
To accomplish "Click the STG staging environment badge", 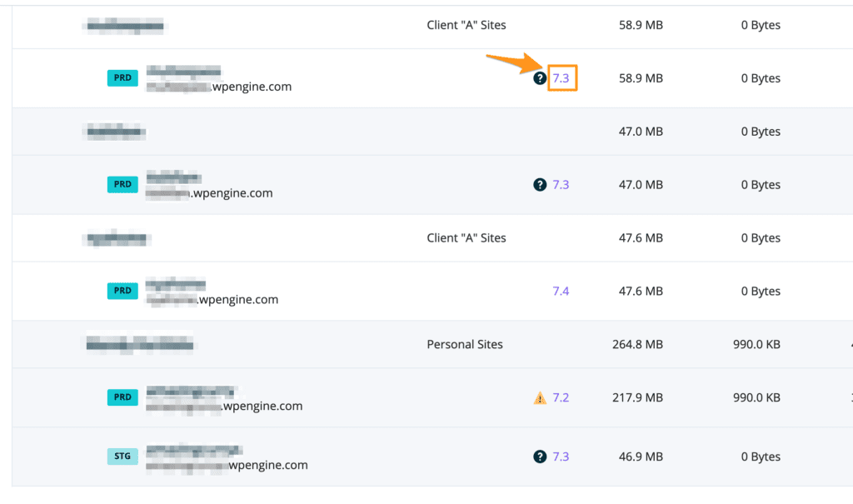I will (x=122, y=457).
